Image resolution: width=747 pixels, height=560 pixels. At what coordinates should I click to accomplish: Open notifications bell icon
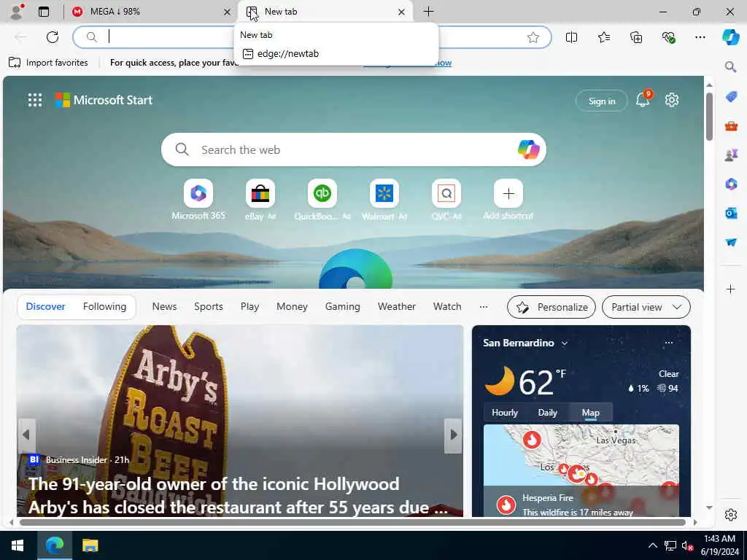(643, 99)
